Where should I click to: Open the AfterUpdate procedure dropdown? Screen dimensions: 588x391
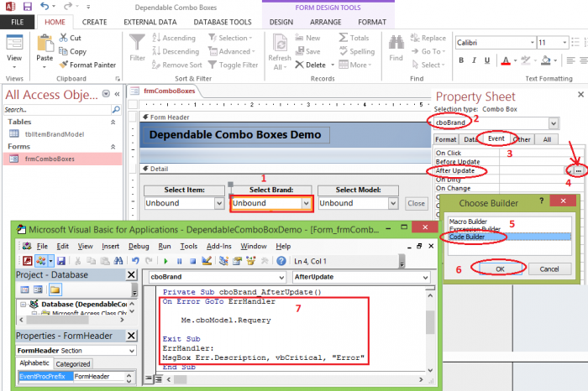click(425, 277)
